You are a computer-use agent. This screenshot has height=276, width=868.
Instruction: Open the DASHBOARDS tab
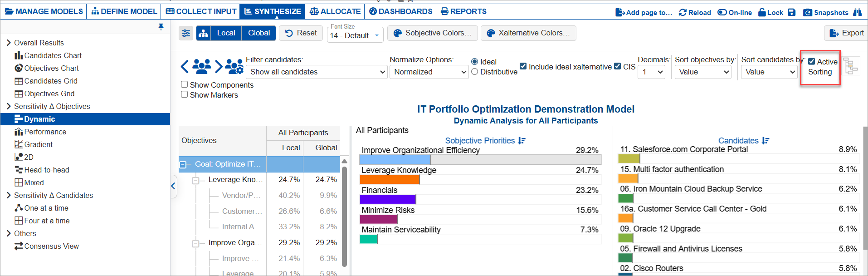401,11
